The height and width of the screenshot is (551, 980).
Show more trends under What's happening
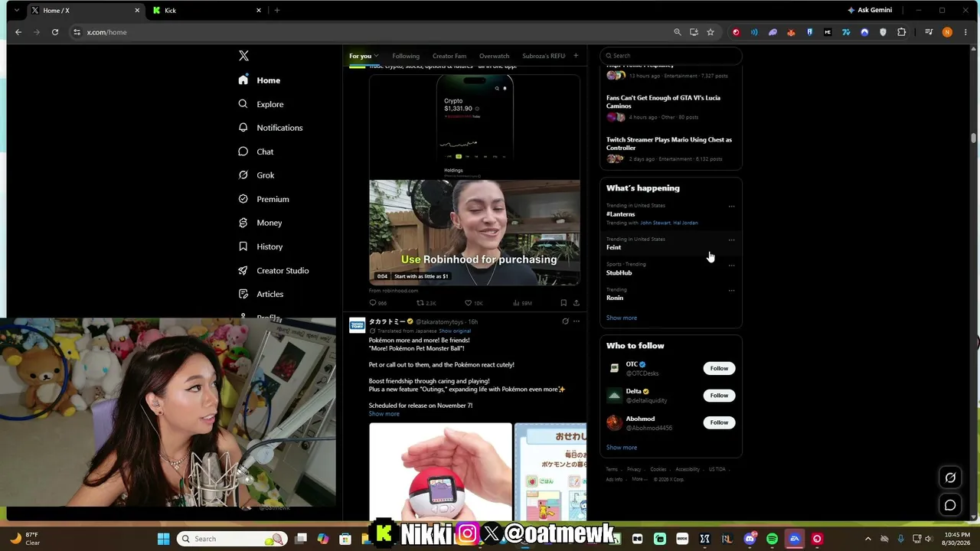(x=621, y=318)
